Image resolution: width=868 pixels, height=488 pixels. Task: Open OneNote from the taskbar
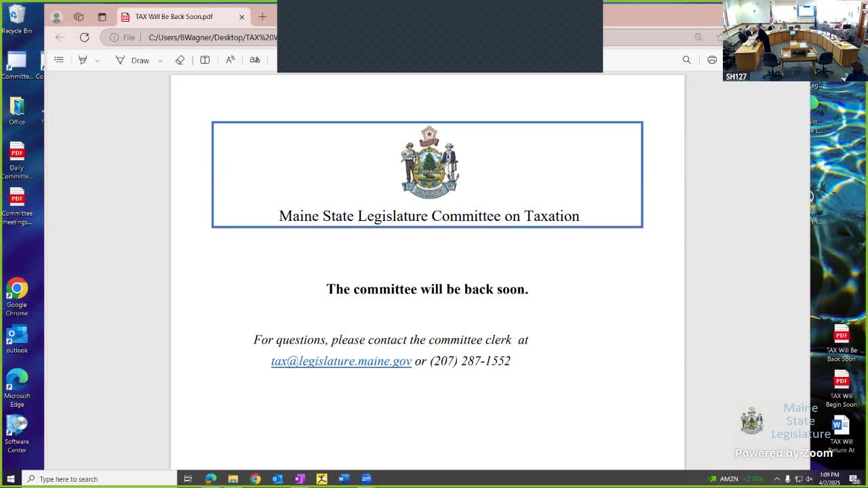pyautogui.click(x=300, y=479)
